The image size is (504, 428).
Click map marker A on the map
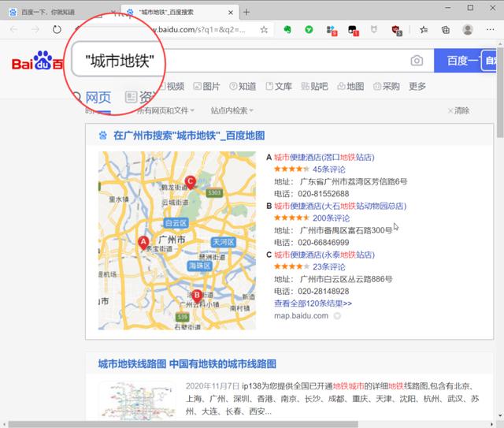143,242
